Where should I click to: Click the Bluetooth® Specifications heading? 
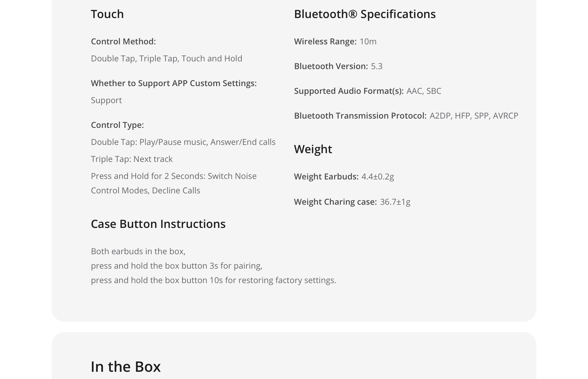(365, 14)
